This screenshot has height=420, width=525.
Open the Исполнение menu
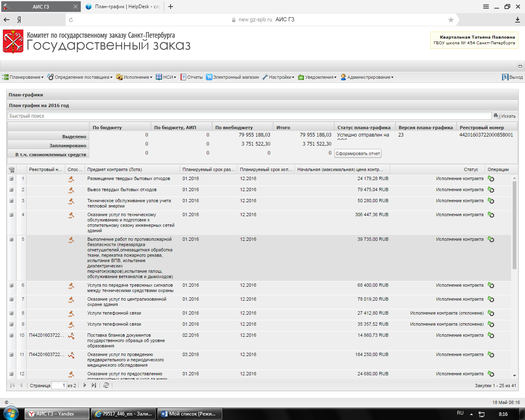click(134, 77)
